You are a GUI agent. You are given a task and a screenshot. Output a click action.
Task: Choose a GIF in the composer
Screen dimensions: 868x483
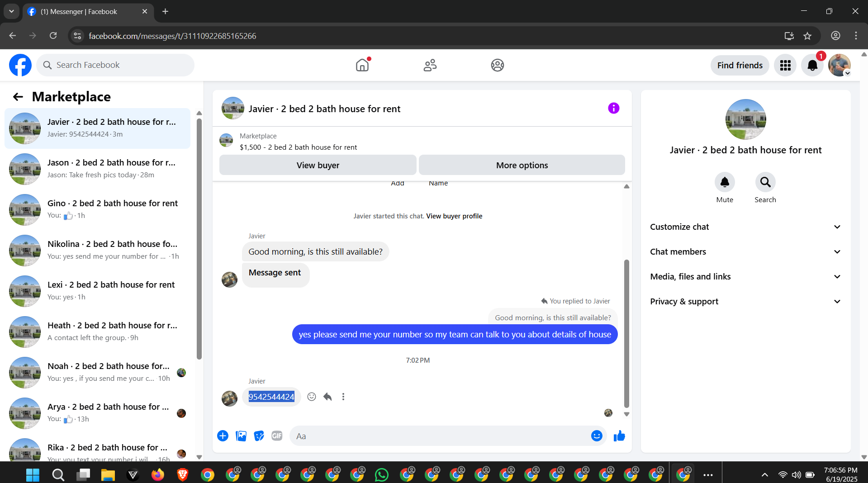point(277,436)
